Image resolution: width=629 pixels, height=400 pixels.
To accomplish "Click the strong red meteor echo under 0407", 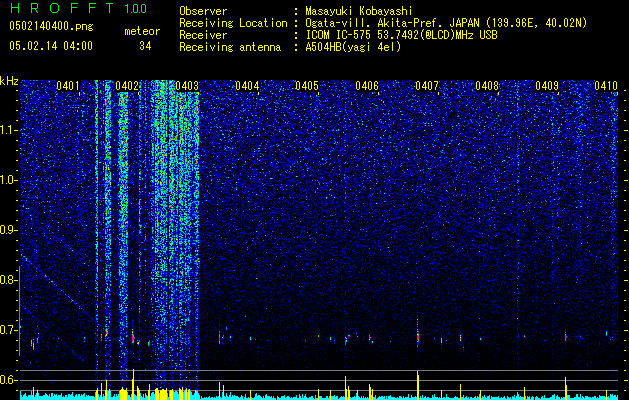I will [418, 337].
